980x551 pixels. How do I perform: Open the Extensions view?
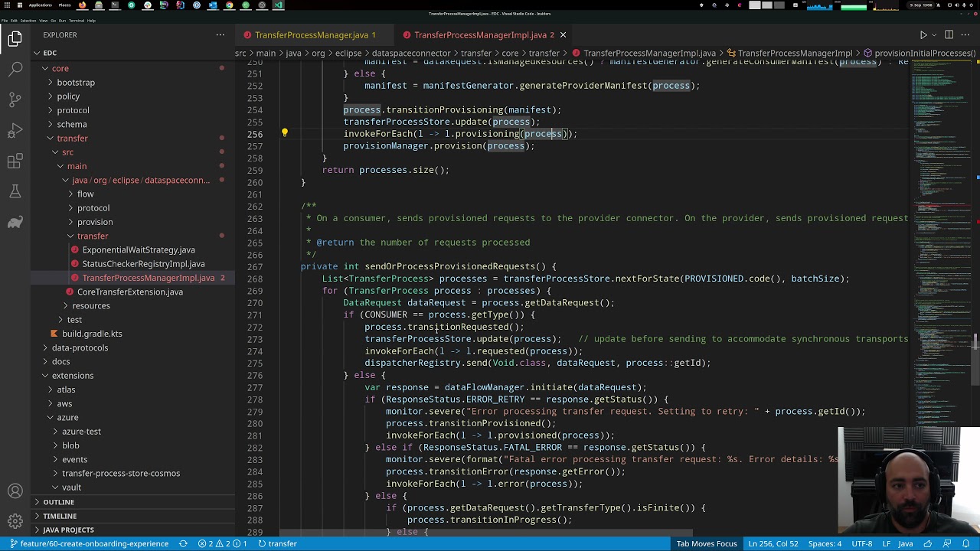pos(15,161)
